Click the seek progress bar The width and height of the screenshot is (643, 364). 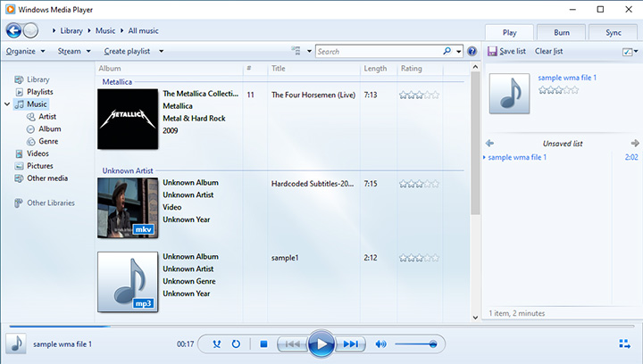point(321,327)
